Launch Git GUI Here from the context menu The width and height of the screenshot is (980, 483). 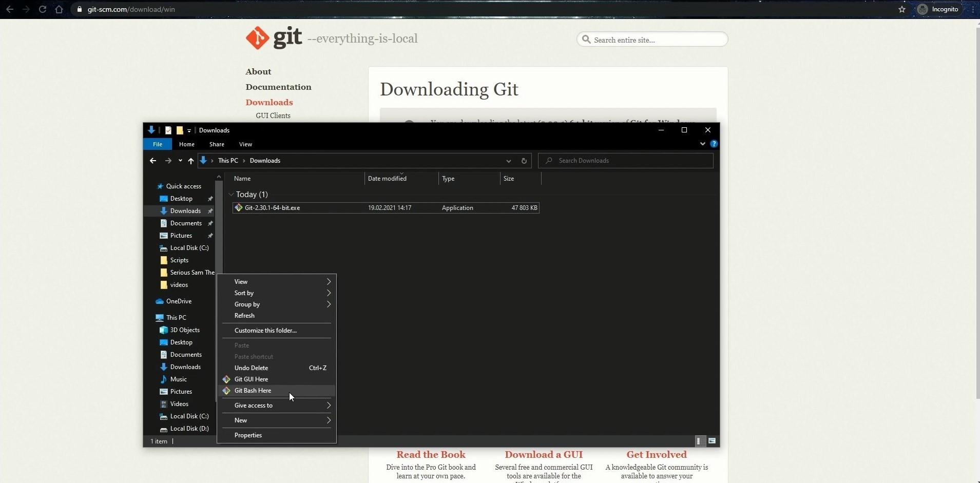pos(253,379)
